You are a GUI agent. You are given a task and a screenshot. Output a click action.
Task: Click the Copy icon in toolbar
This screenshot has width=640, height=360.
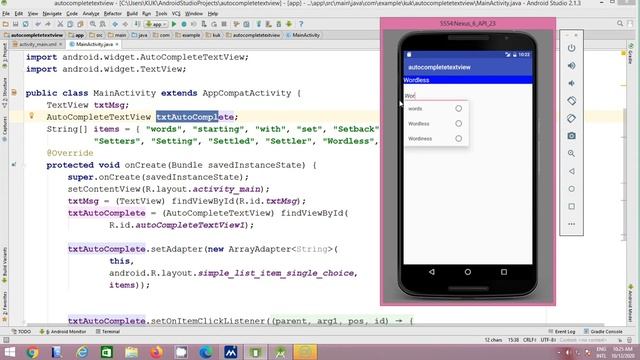pyautogui.click(x=70, y=24)
